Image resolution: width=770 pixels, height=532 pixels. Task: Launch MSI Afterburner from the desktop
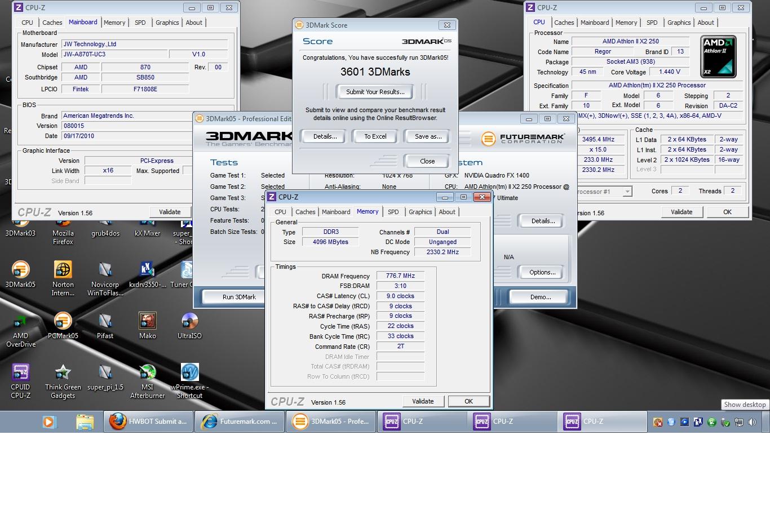coord(147,381)
